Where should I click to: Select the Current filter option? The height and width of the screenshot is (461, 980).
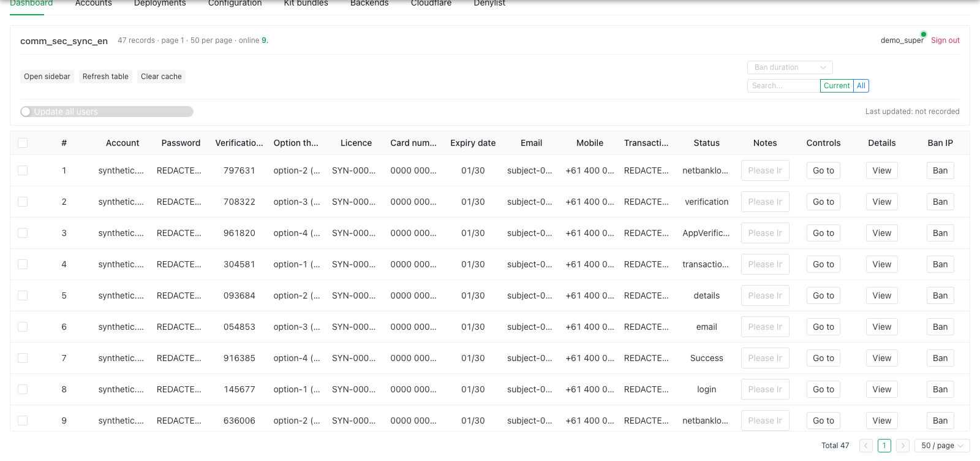(x=837, y=86)
